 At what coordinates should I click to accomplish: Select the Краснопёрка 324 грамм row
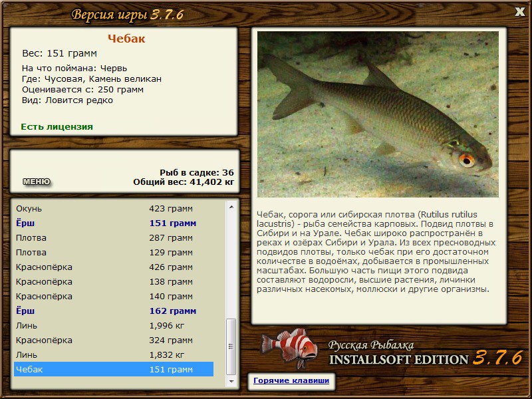(x=114, y=340)
